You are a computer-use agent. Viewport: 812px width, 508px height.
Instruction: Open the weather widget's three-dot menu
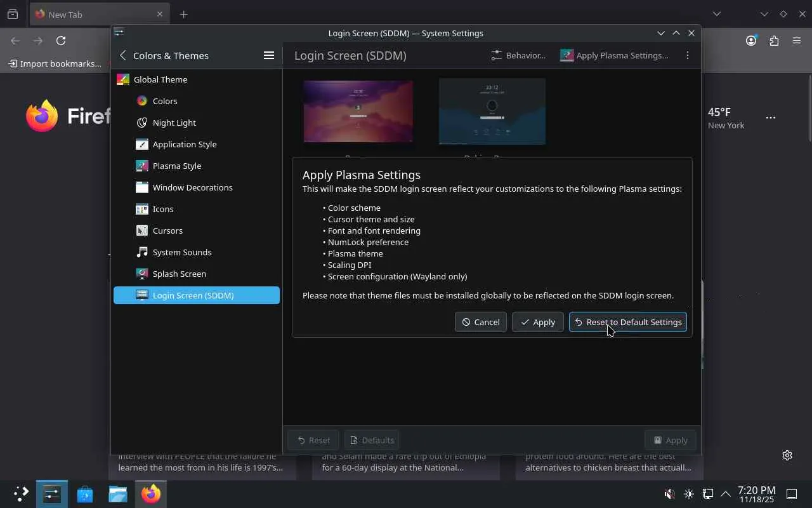click(x=771, y=117)
